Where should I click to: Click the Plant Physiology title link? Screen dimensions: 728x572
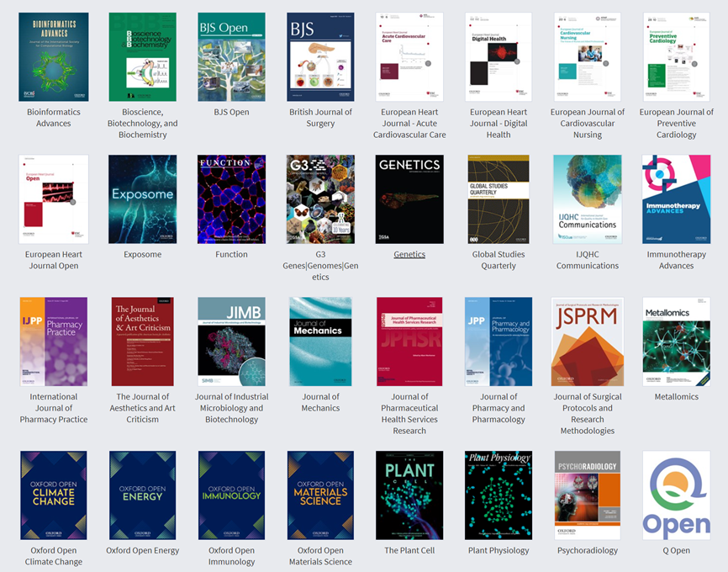(499, 551)
